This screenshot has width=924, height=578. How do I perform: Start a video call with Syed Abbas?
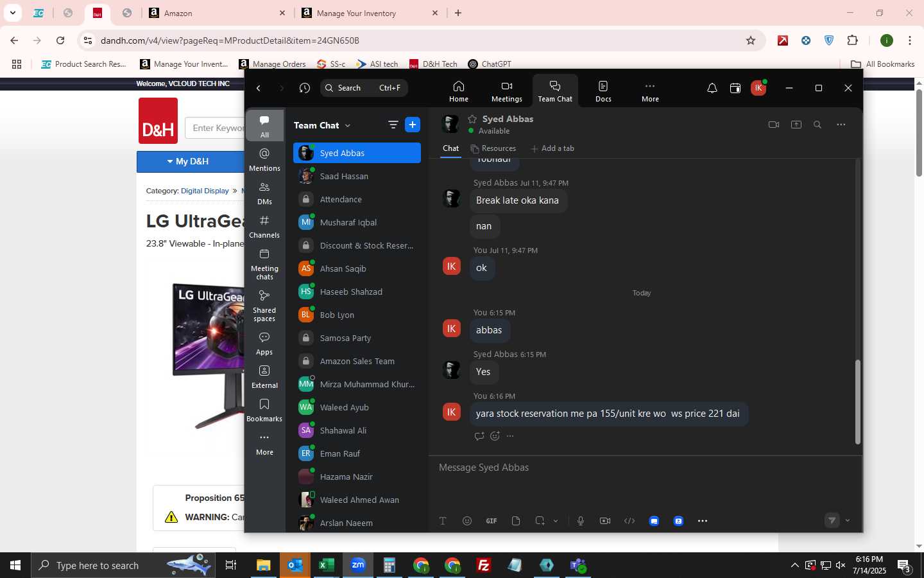click(x=774, y=125)
